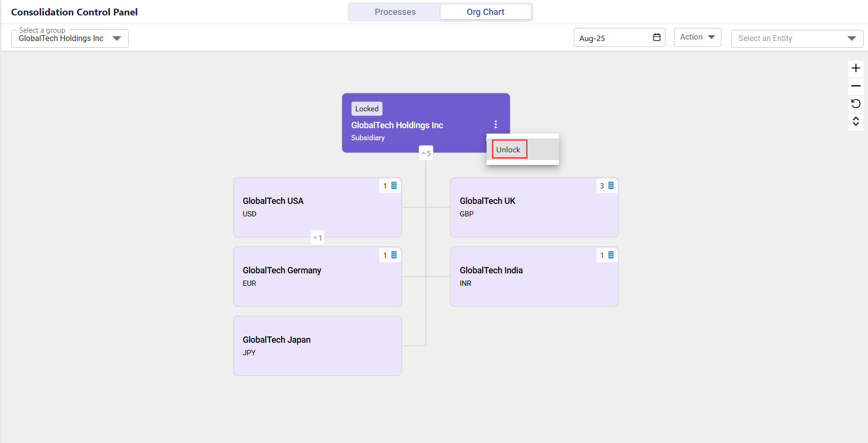Click the building icon on GlobalTech India
The image size is (868, 443).
coord(611,255)
